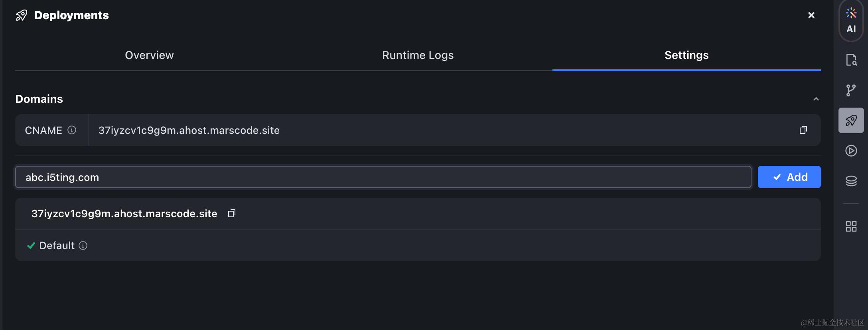
Task: Open the source control branch icon
Action: (x=851, y=90)
